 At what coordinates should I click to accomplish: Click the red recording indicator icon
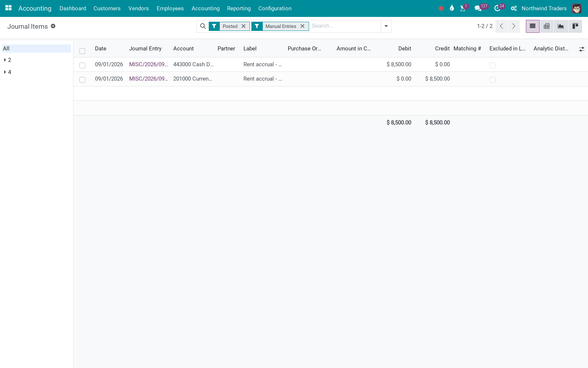[x=441, y=8]
